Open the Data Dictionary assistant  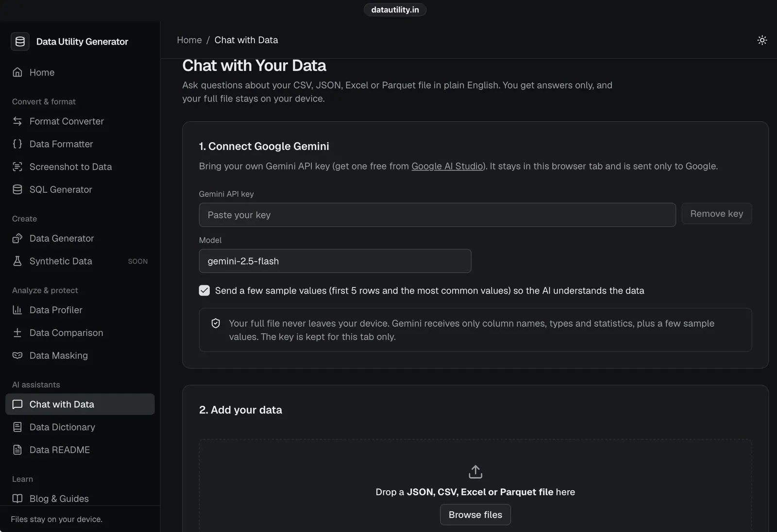tap(80, 427)
